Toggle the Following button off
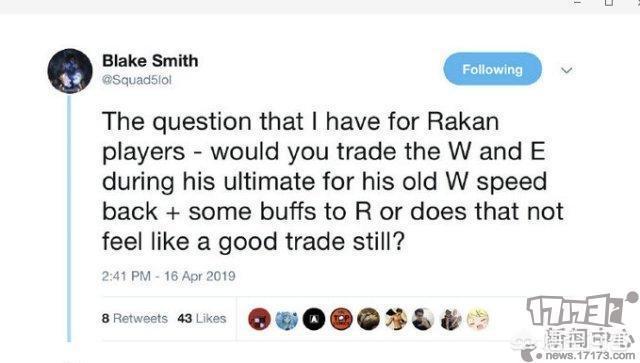 493,69
